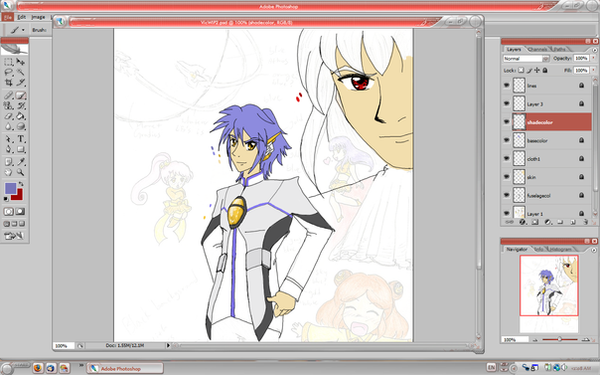Image resolution: width=600 pixels, height=375 pixels.
Task: Expand the Opacity slider arrow
Action: [593, 58]
